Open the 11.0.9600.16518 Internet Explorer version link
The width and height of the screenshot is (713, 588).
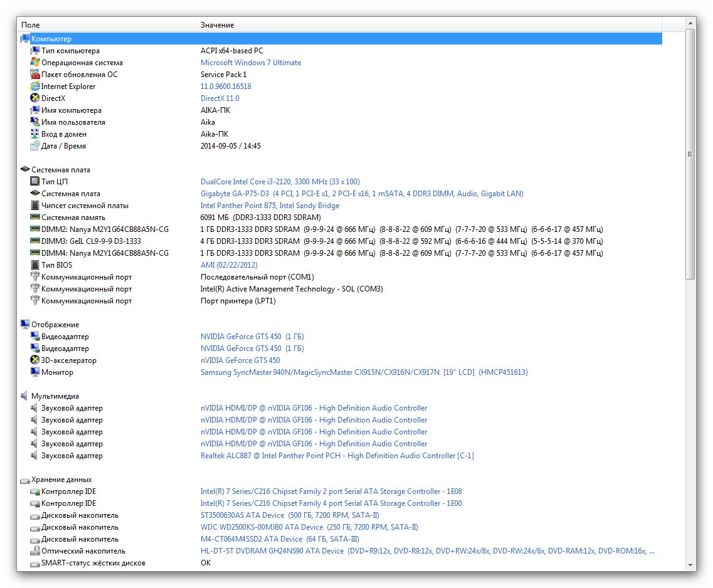coord(226,87)
